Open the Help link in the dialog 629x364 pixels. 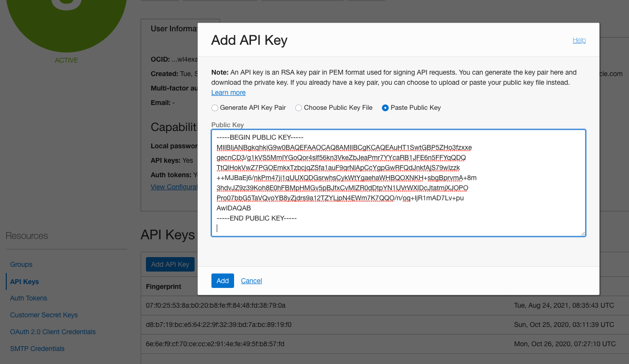click(x=579, y=40)
